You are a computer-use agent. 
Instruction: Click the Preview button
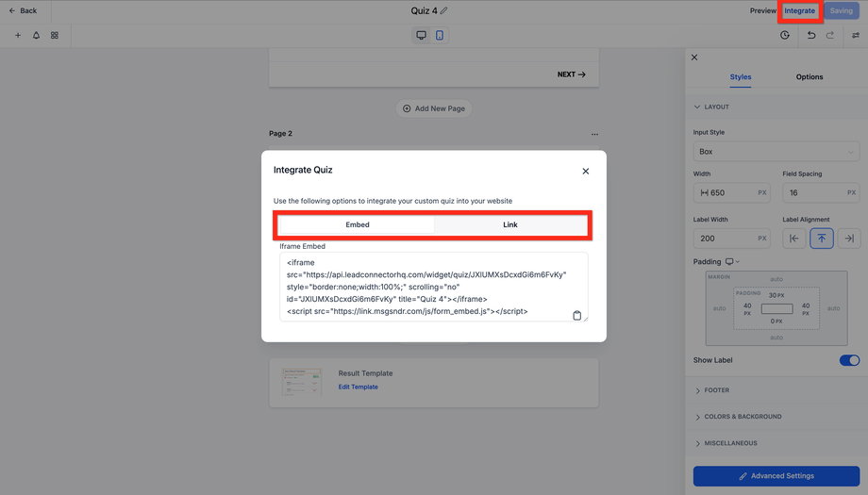click(763, 10)
